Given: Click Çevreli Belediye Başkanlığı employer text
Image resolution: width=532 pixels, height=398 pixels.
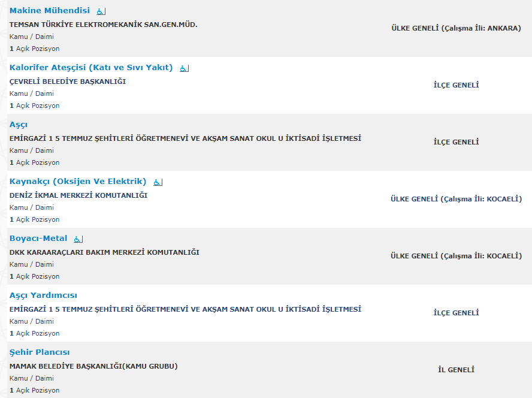Looking at the screenshot, I should pyautogui.click(x=68, y=82).
